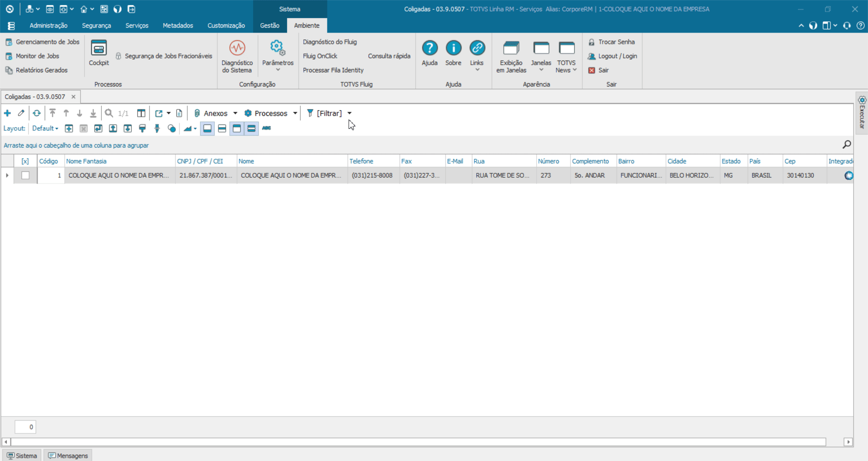Toggle the split rows layout button
Viewport: 868px width, 461px height.
point(222,128)
